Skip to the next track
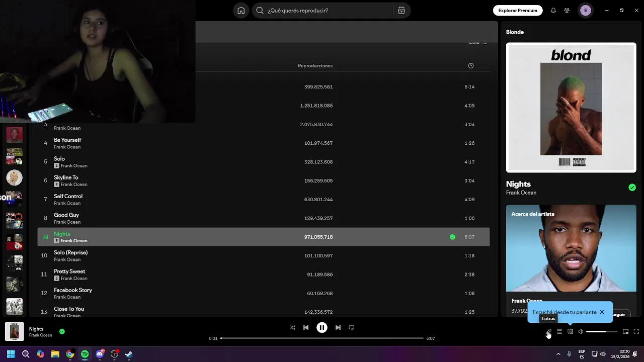The width and height of the screenshot is (644, 362). click(338, 327)
